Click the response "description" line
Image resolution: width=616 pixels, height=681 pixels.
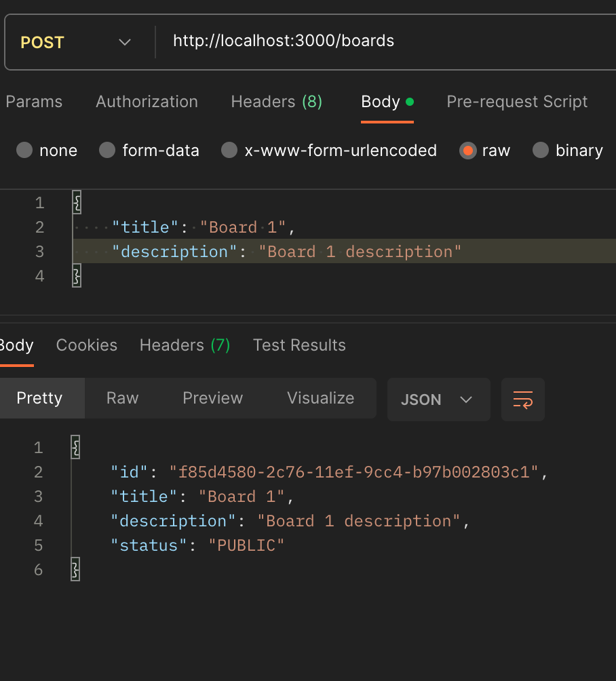(290, 521)
